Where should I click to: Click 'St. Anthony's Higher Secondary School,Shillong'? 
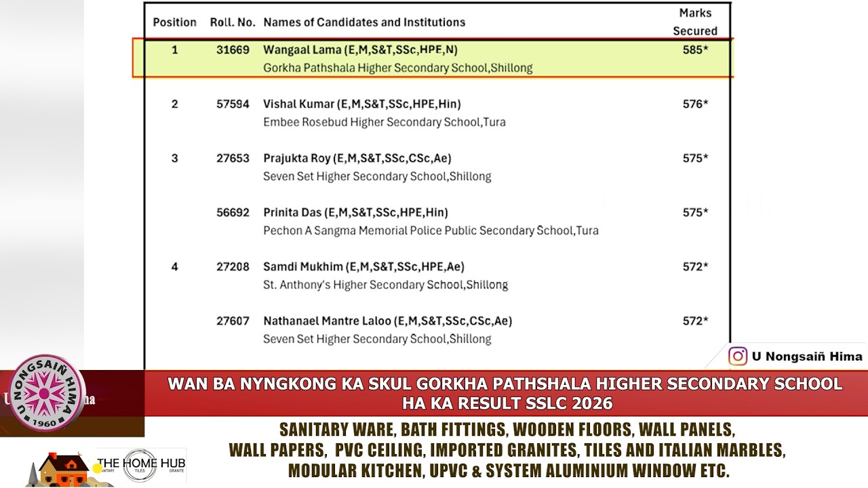tap(386, 285)
